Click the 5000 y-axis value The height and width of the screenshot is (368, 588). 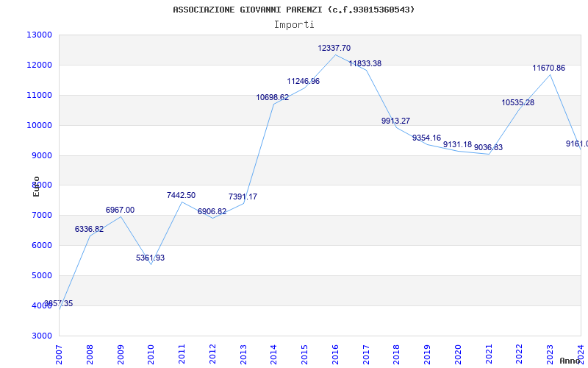[x=41, y=275]
